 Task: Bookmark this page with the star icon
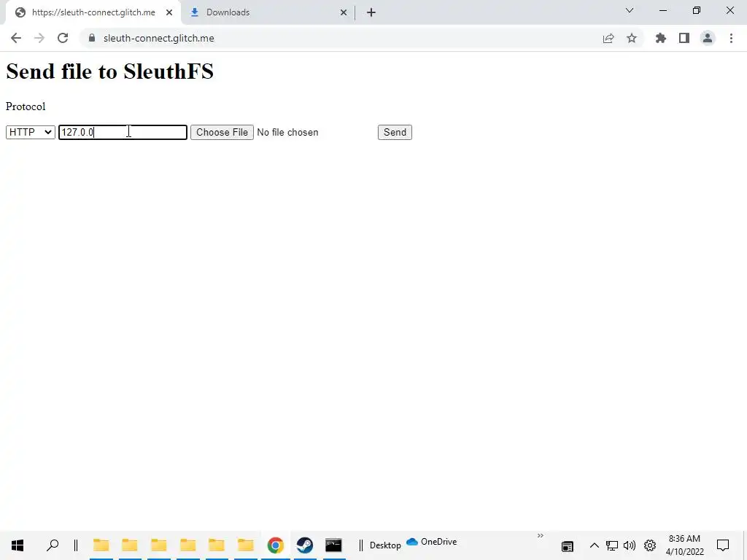(632, 38)
